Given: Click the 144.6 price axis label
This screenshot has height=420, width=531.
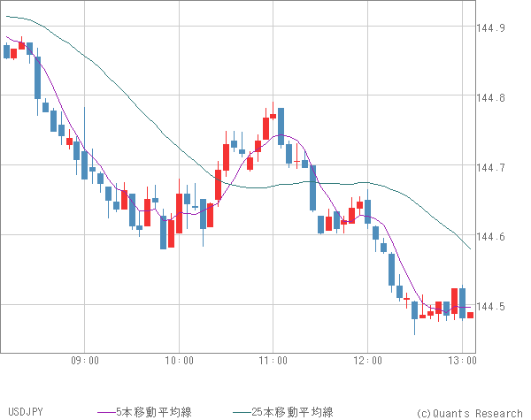Looking at the screenshot, I should pos(490,237).
